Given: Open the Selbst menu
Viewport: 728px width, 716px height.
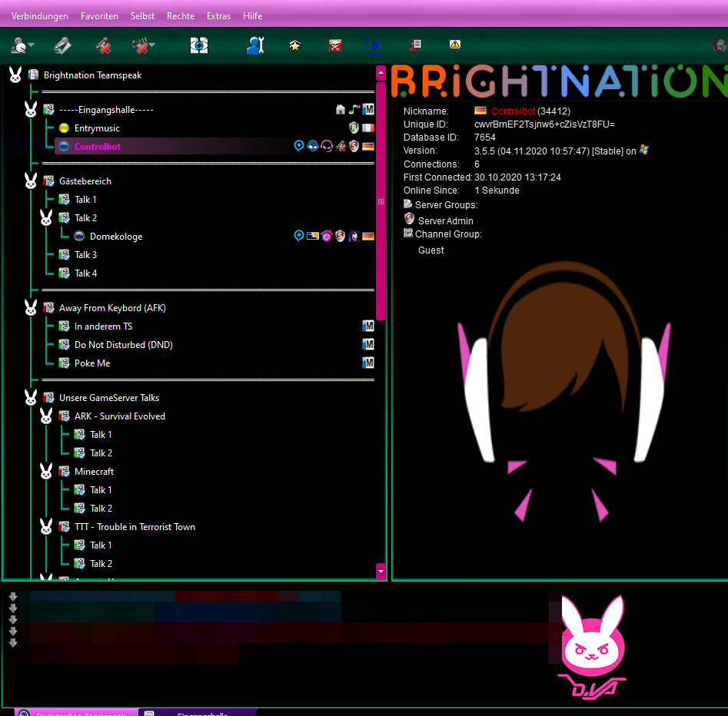Looking at the screenshot, I should tap(142, 16).
